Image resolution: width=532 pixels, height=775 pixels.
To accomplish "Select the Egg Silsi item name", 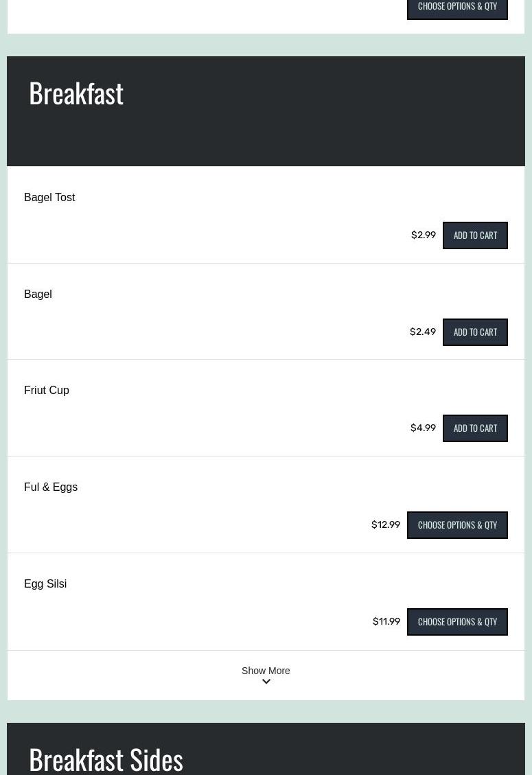I will 45,584.
